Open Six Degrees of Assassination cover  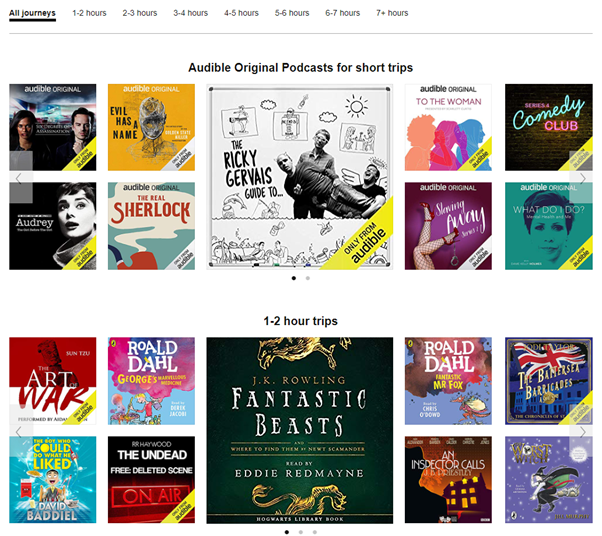click(53, 127)
